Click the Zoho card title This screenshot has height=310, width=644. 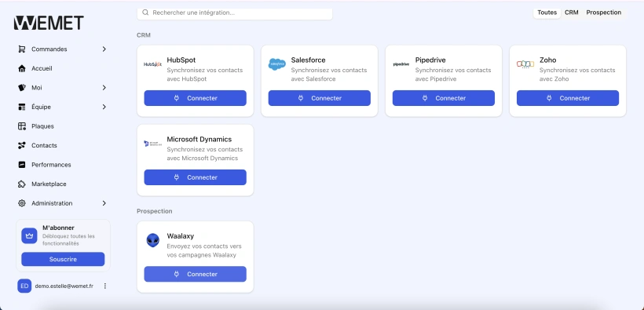tap(548, 60)
